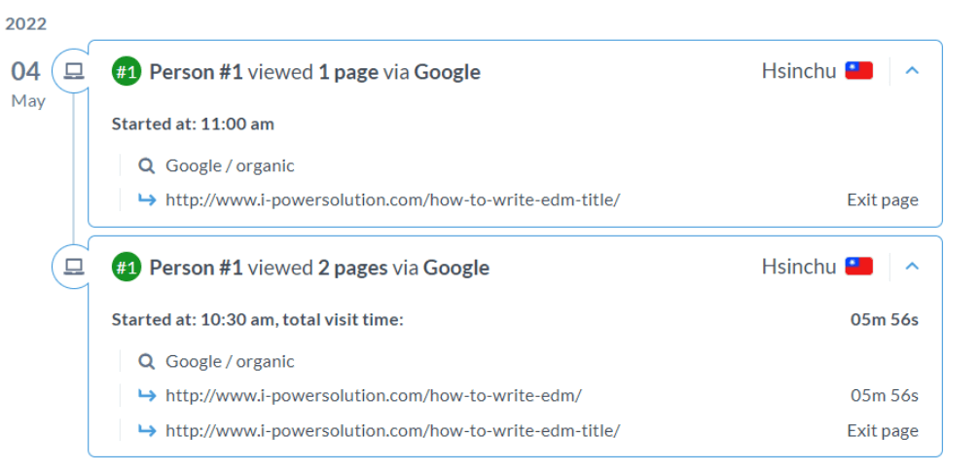Click green #1 badge in first visit card
The width and height of the screenshot is (980, 472).
tap(127, 72)
